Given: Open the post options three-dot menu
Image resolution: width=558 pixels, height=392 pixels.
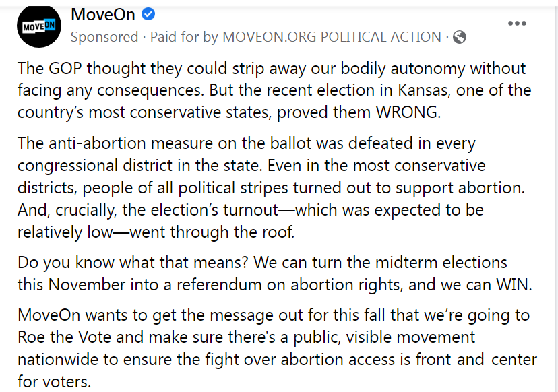Looking at the screenshot, I should coord(517,24).
